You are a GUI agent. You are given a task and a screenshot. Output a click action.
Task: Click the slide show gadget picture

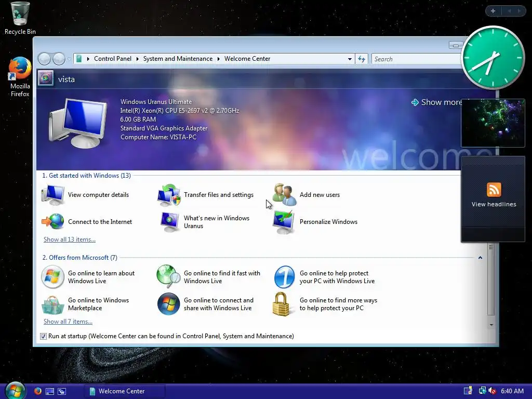493,123
